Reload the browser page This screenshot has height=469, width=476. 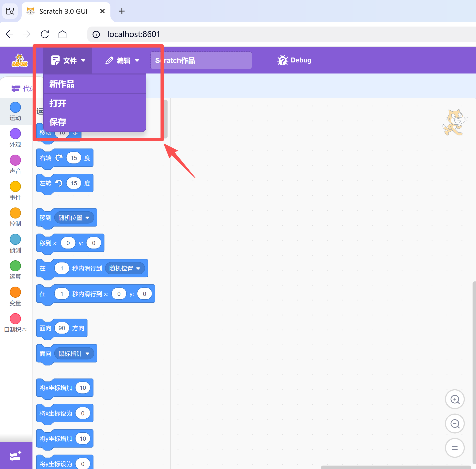pos(45,34)
